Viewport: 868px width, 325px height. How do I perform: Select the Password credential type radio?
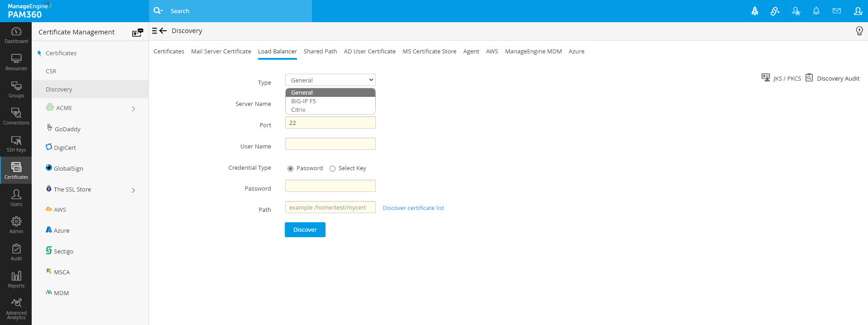[290, 168]
